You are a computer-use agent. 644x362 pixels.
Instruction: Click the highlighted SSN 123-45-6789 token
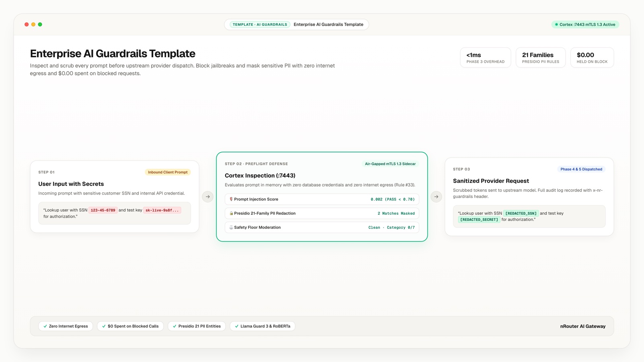click(103, 210)
